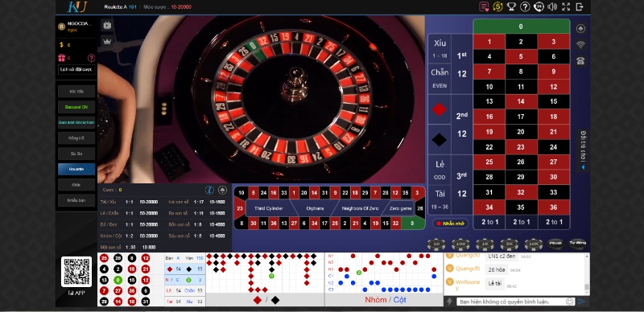Viewport: 644px width, 312px height.
Task: Mute the sound with the speaker icon
Action: [552, 6]
